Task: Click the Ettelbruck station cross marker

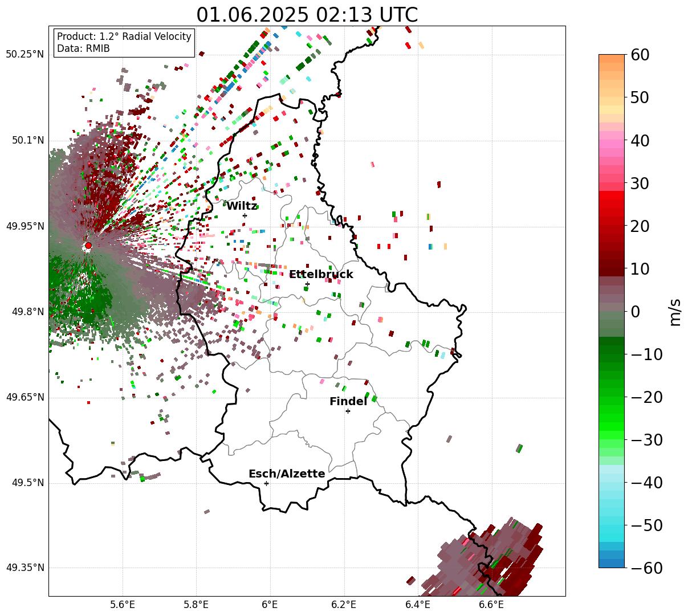Action: coord(307,284)
